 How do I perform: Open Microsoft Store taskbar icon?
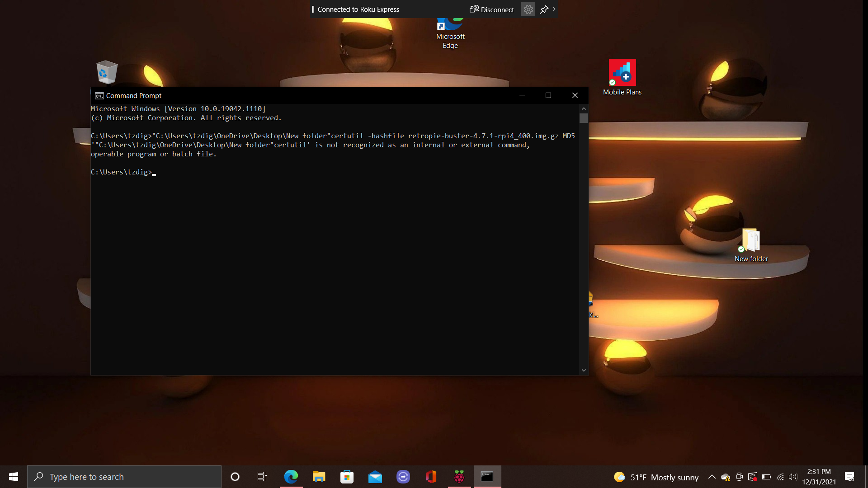tap(347, 477)
